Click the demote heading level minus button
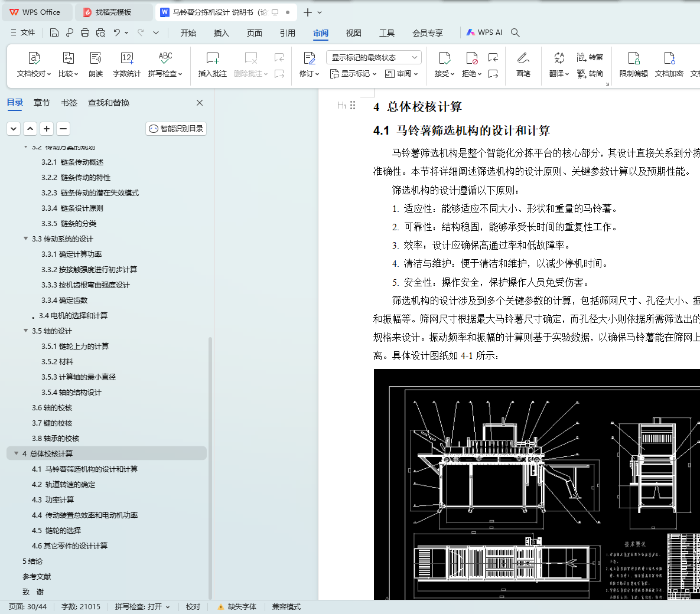The height and width of the screenshot is (614, 700). (63, 129)
